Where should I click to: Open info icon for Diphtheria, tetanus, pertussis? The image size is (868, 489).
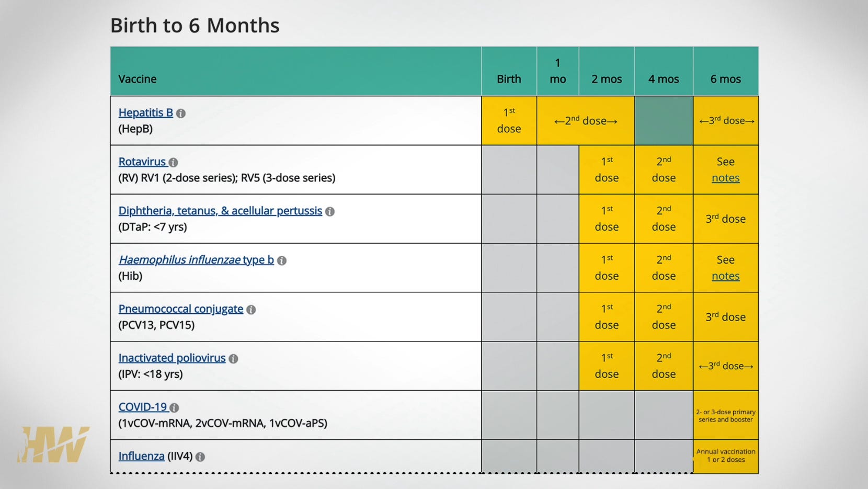tap(330, 212)
